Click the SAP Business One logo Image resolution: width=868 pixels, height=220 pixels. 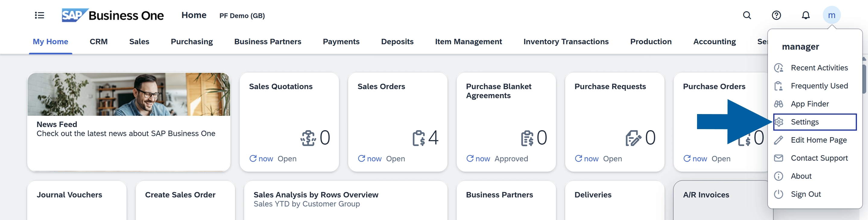(x=113, y=15)
